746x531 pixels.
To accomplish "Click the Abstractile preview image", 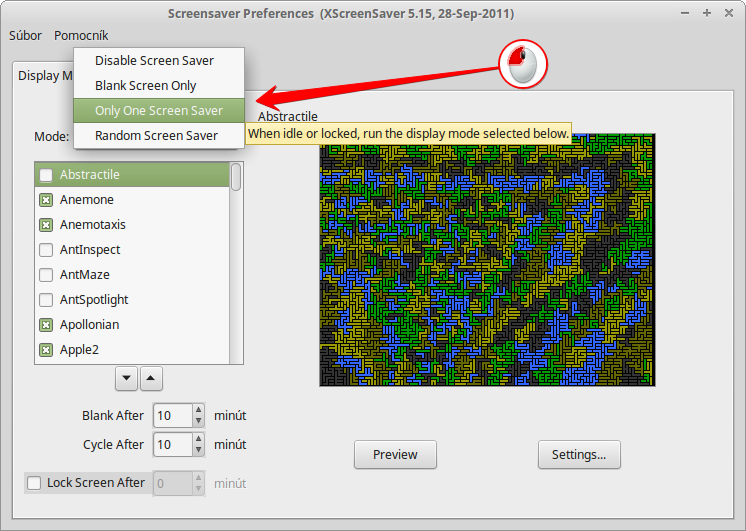I will 488,260.
